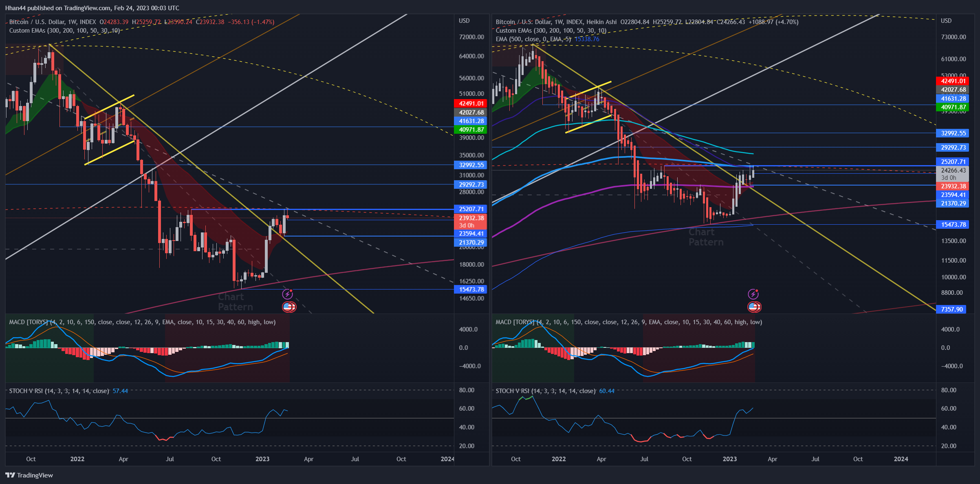Select left chart 'Custom EMAs (300, 200, 100, 50, 30, 10)' legend
Screen dimensions: 980x484
(x=64, y=31)
